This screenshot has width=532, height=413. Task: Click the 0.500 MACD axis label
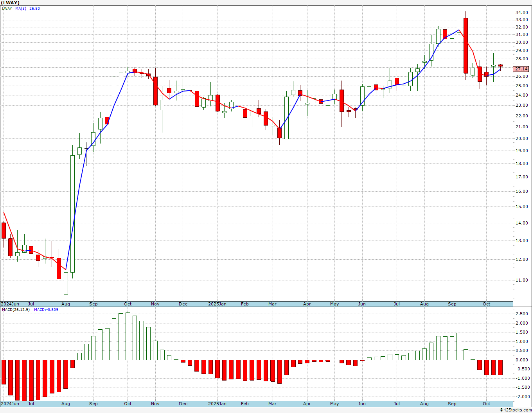522,351
